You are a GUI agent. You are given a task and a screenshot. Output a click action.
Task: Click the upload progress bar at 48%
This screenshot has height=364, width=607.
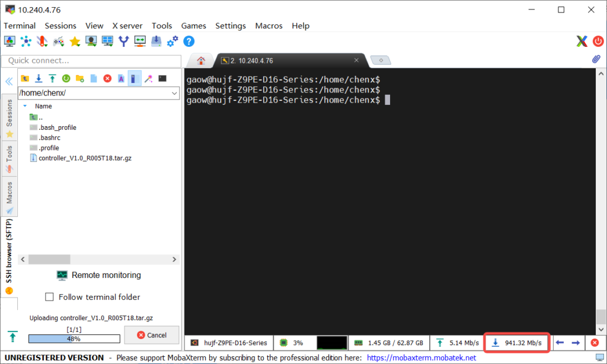pos(74,339)
